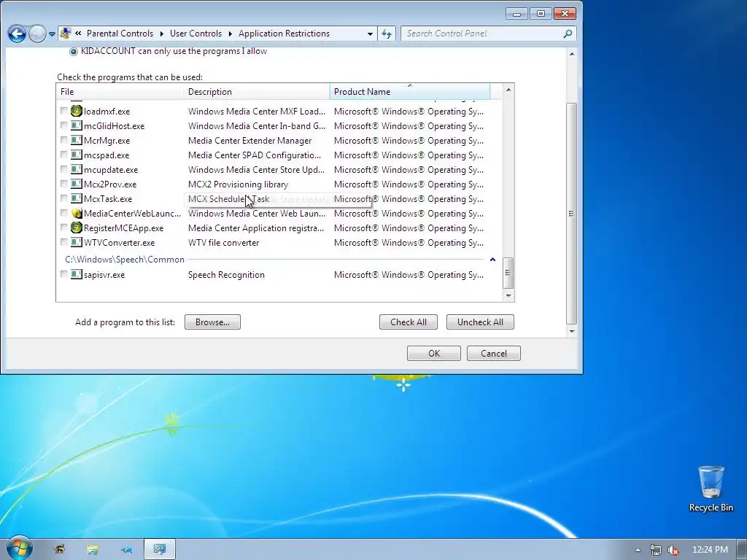Screen dimensions: 747x560
Task: Click the Mcx2Prov.exe file icon
Action: point(76,184)
